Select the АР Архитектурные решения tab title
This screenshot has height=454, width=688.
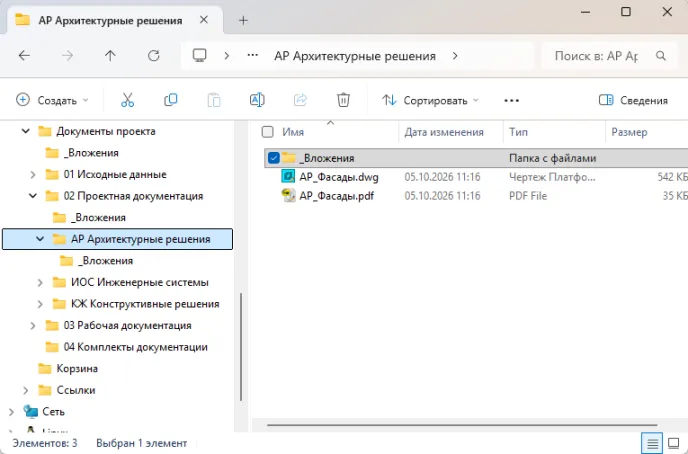110,20
